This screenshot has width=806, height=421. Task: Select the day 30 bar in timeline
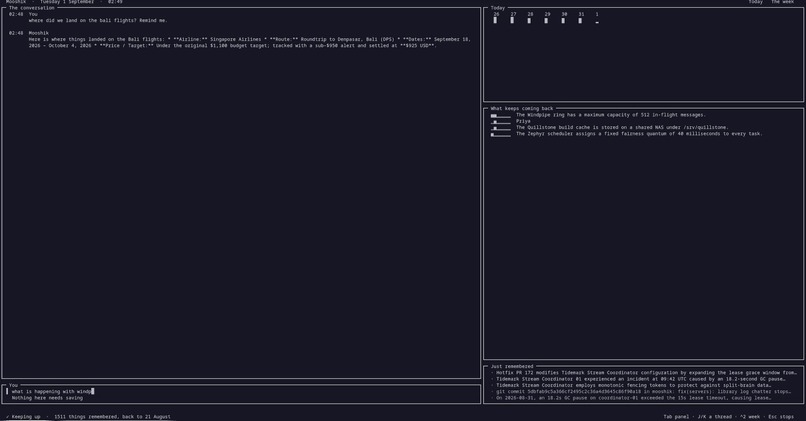[563, 21]
